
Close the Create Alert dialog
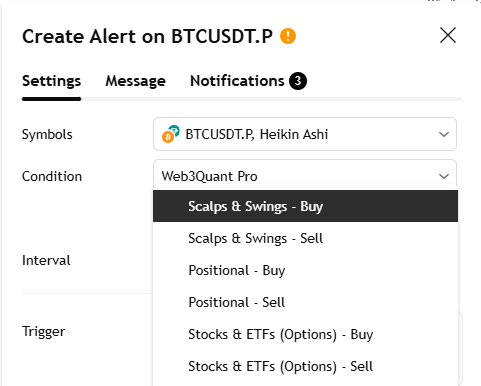pos(448,35)
